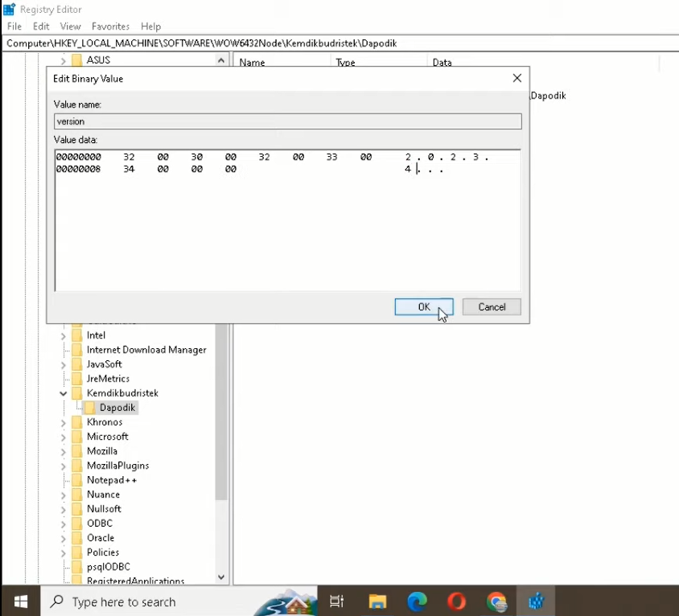This screenshot has width=679, height=616.
Task: Open Google Chrome from the taskbar
Action: pyautogui.click(x=496, y=602)
